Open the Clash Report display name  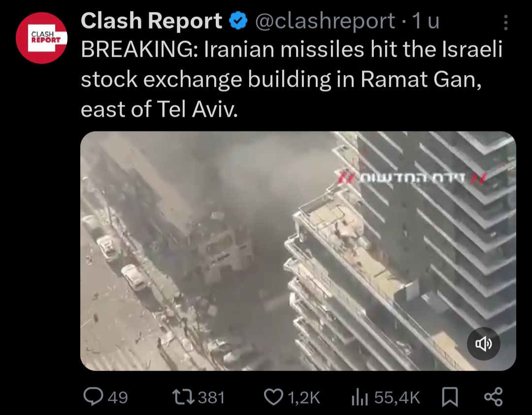pyautogui.click(x=151, y=21)
